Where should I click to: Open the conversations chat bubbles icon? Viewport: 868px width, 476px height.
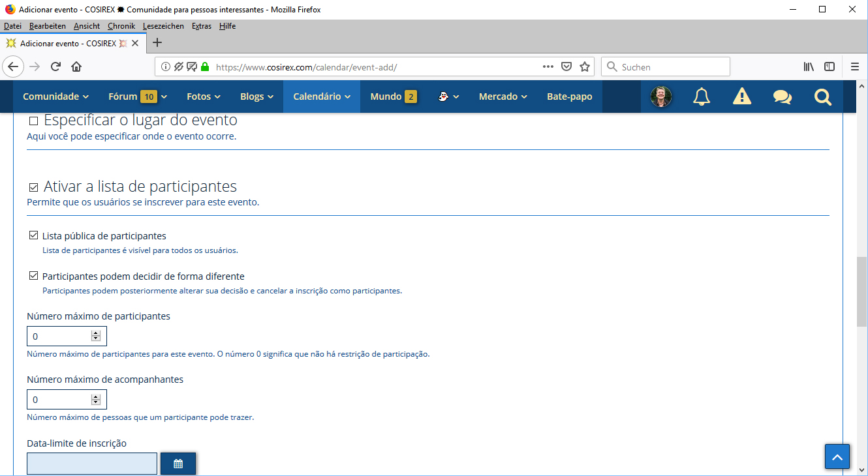(782, 97)
